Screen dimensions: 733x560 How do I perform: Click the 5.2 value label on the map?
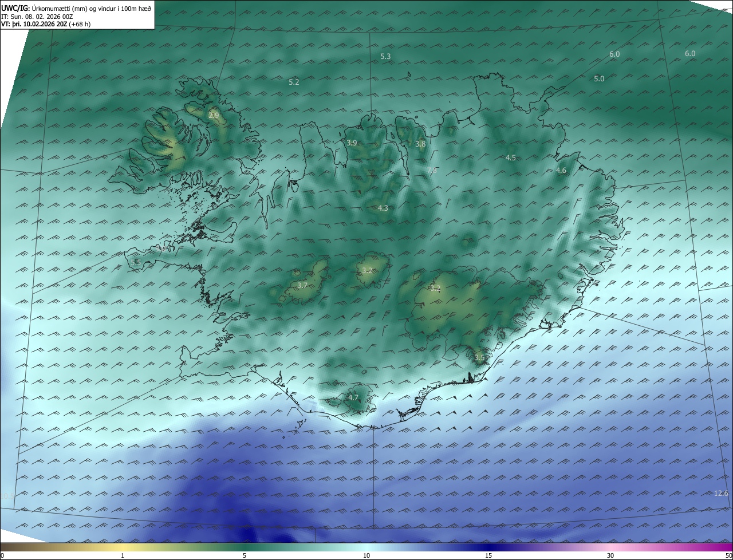pos(294,82)
